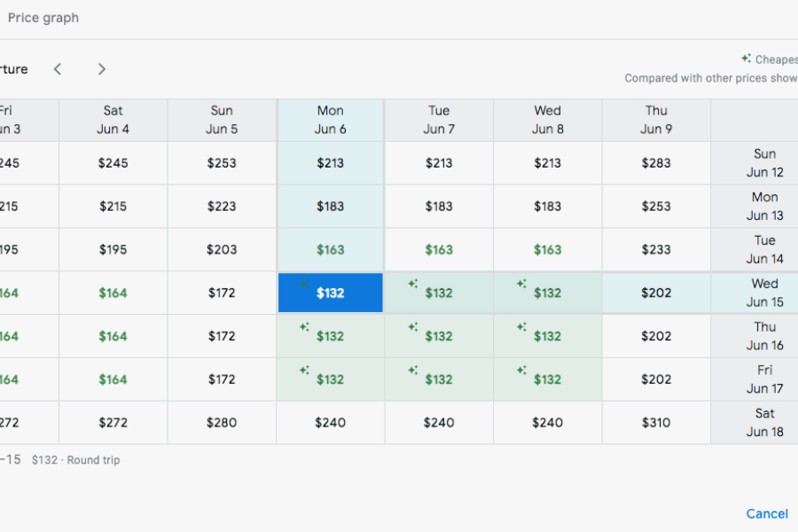Viewport: 798px width, 532px height.
Task: Click the right arrow for later departure dates
Action: coord(101,68)
